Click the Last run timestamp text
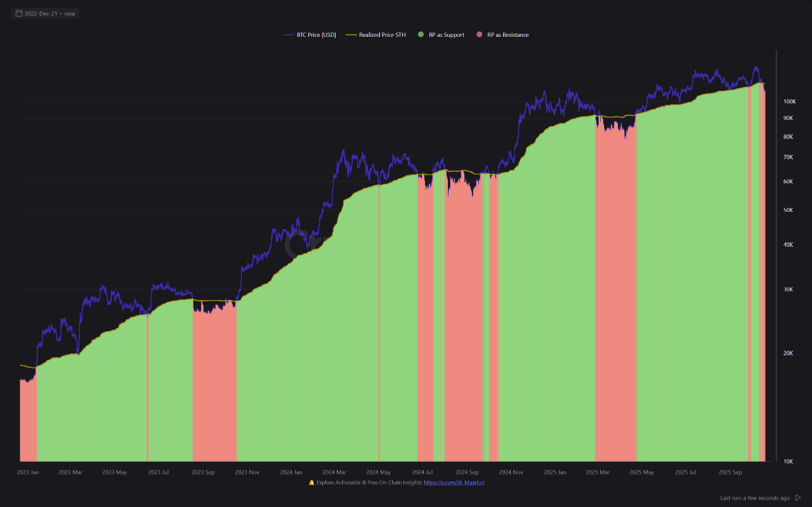The height and width of the screenshot is (507, 812). click(755, 498)
